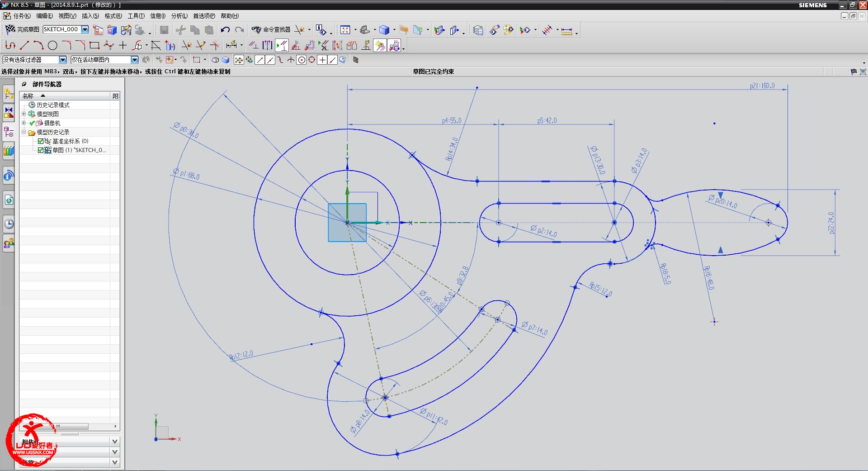
Task: Open the 仅在活动草图内 scope dropdown
Action: coord(135,60)
